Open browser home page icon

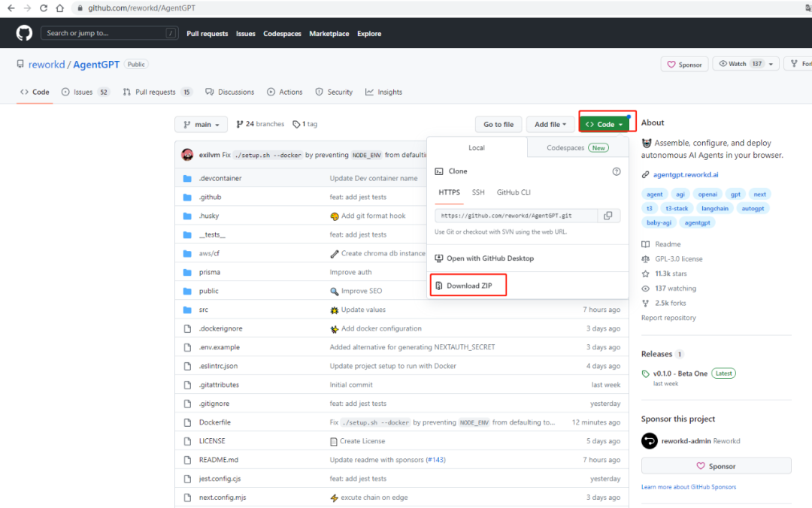(60, 8)
